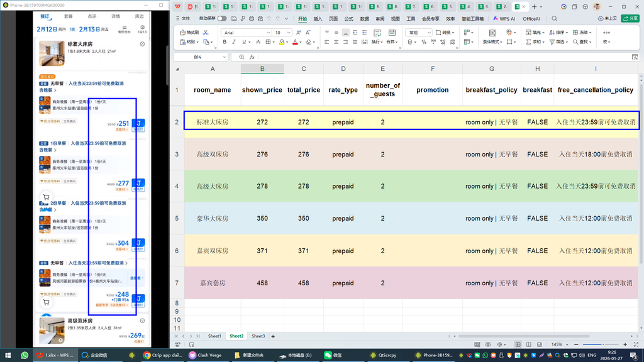Click the Save icon in quick access bar
Viewport: 644px width, 362px height.
click(x=234, y=18)
